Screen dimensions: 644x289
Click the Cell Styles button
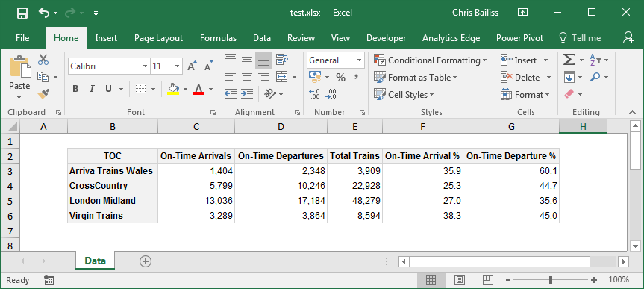point(404,95)
